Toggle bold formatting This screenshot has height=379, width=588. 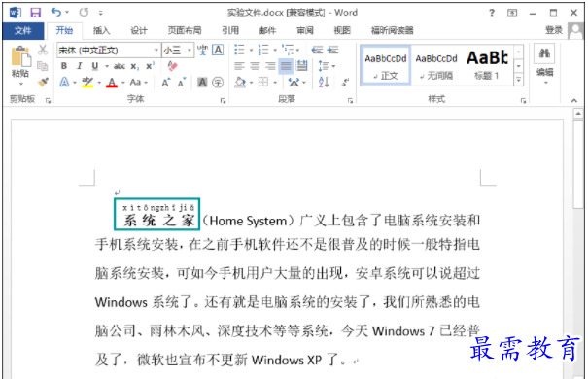[x=64, y=66]
